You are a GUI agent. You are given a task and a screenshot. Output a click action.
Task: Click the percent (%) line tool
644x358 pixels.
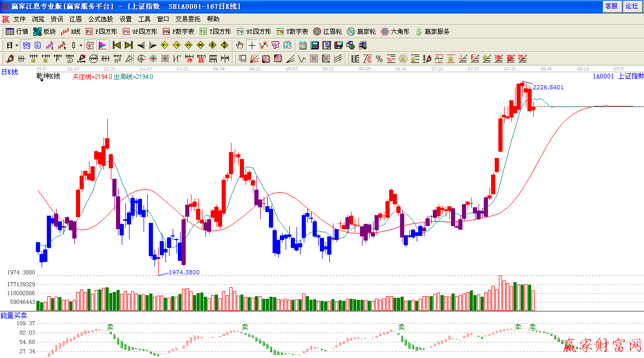(379, 58)
